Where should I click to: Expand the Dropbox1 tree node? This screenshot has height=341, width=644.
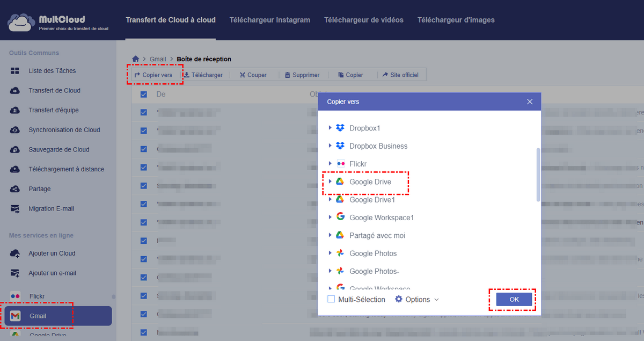tap(330, 128)
